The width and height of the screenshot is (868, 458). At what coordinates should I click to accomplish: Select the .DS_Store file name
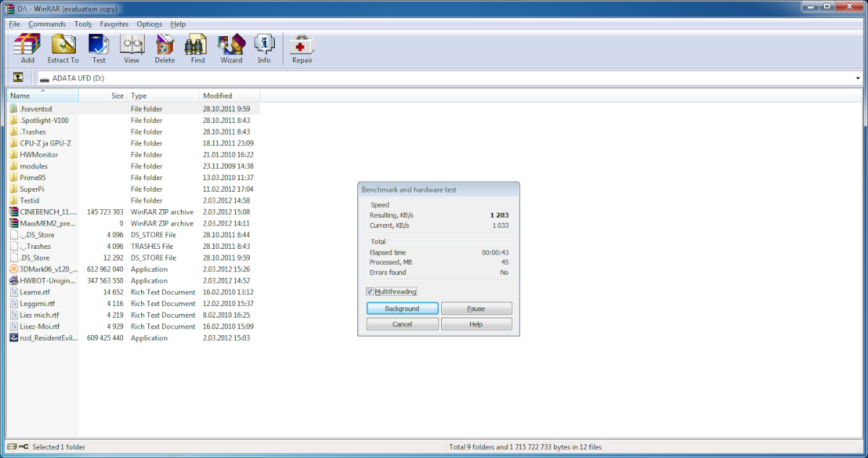pyautogui.click(x=35, y=258)
